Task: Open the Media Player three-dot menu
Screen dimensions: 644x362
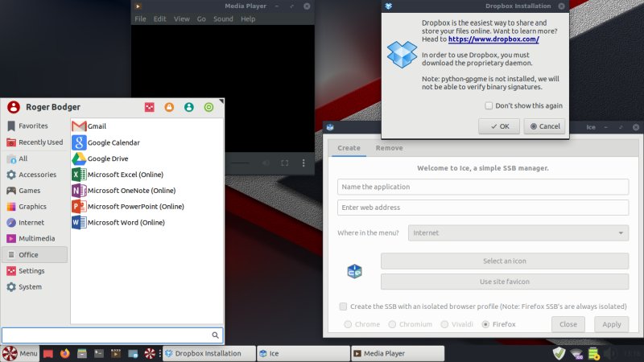Action: [303, 163]
